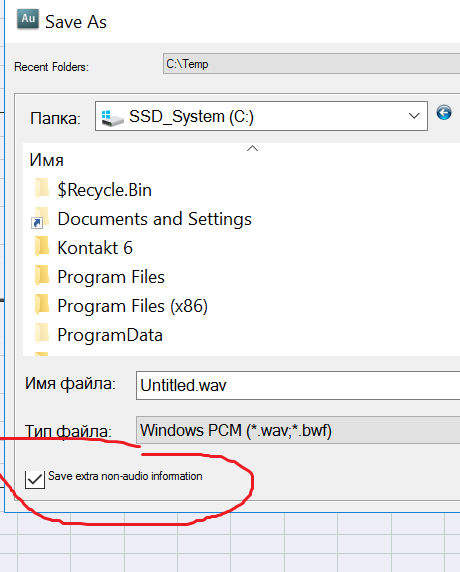Uncheck Save extra non-audio information
This screenshot has width=460, height=572.
tap(35, 479)
